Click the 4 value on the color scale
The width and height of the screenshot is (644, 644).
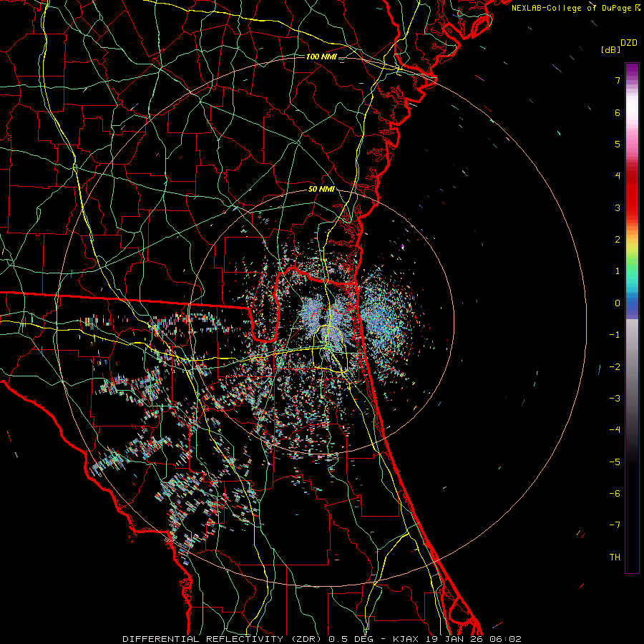point(618,176)
